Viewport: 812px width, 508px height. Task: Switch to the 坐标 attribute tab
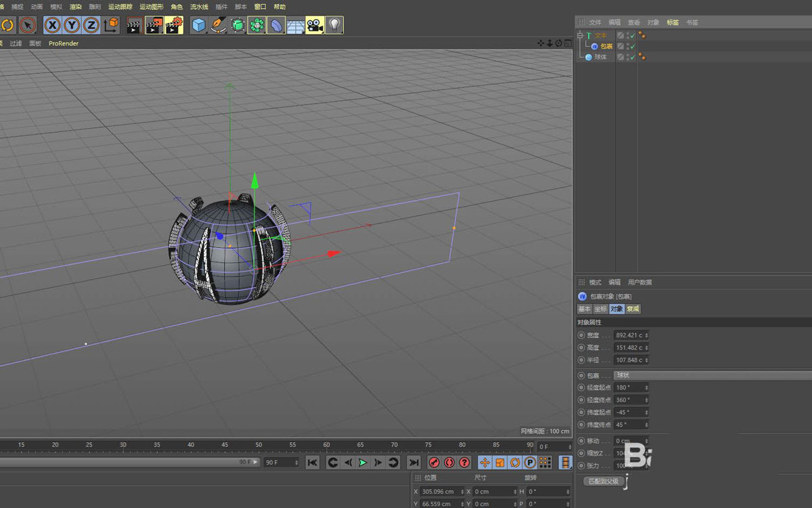click(600, 309)
